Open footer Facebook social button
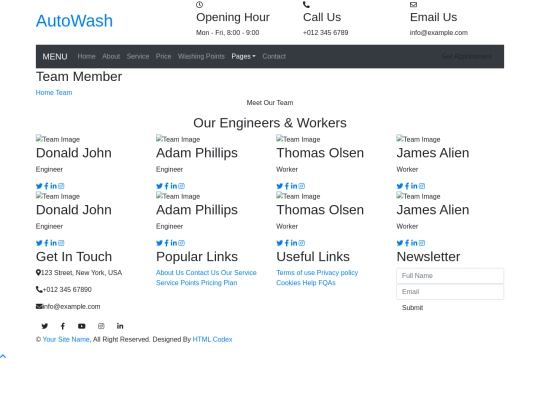This screenshot has height=405, width=540. pyautogui.click(x=63, y=326)
